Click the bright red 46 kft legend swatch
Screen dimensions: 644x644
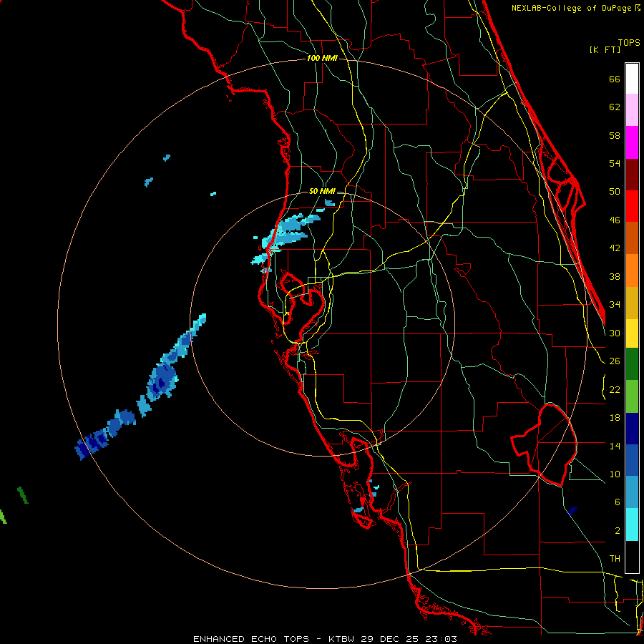632,206
